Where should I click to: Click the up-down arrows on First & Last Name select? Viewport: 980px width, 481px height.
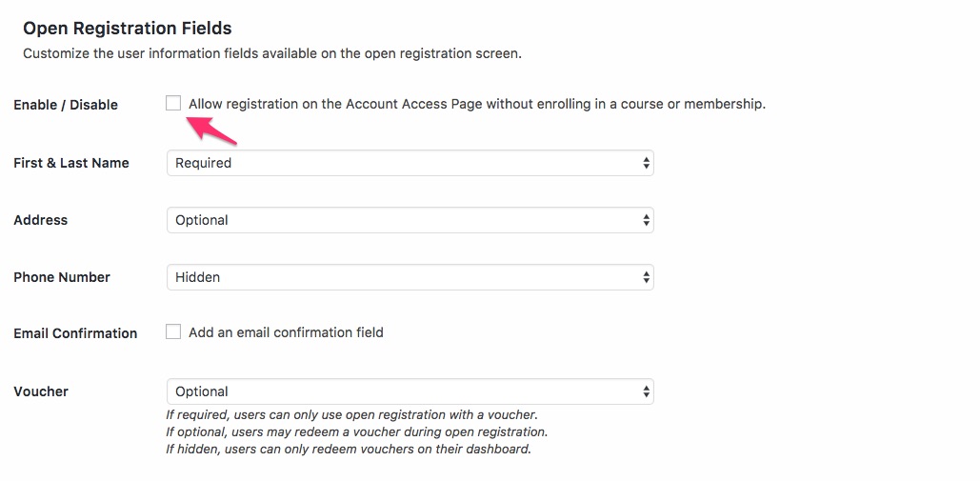(x=647, y=163)
